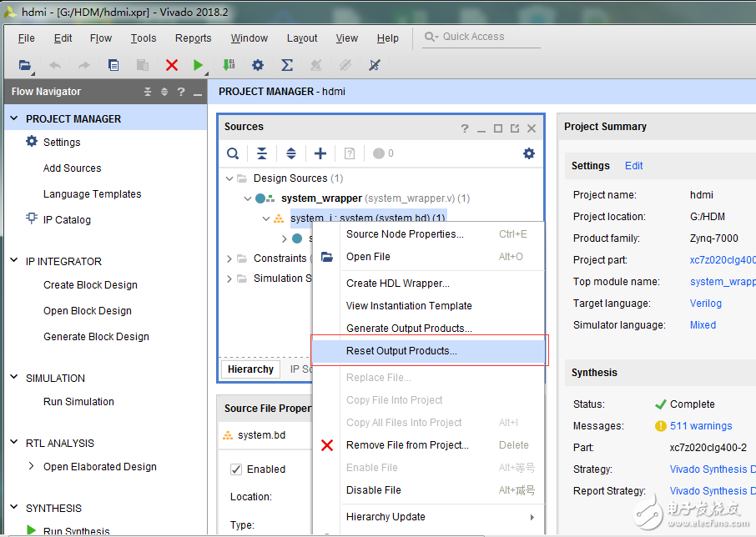Click the Paste icon in toolbar

pos(142,65)
